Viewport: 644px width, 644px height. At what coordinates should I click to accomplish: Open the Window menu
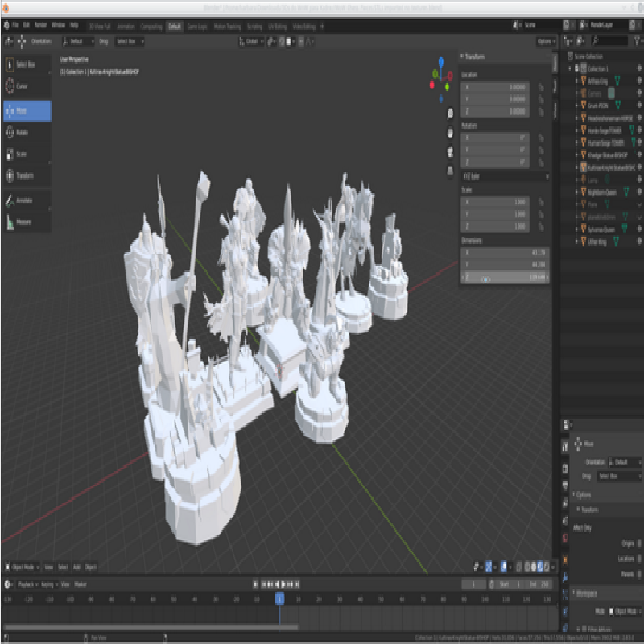(x=58, y=26)
